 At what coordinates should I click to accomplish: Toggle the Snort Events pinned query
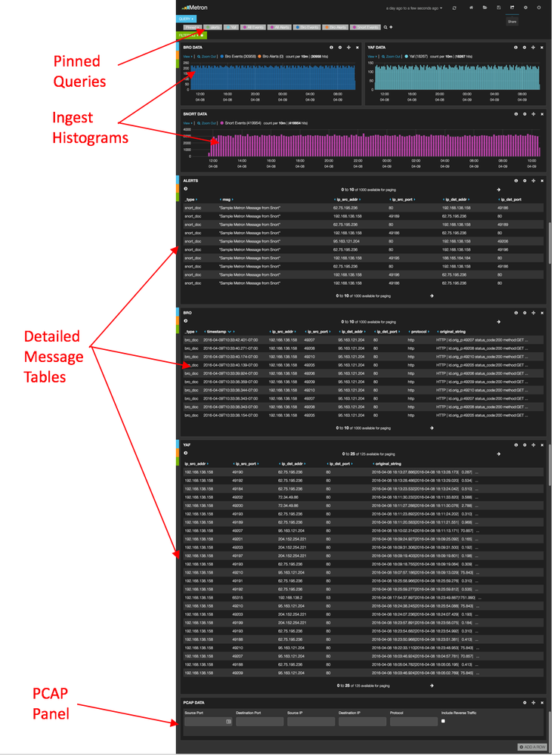pos(366,27)
